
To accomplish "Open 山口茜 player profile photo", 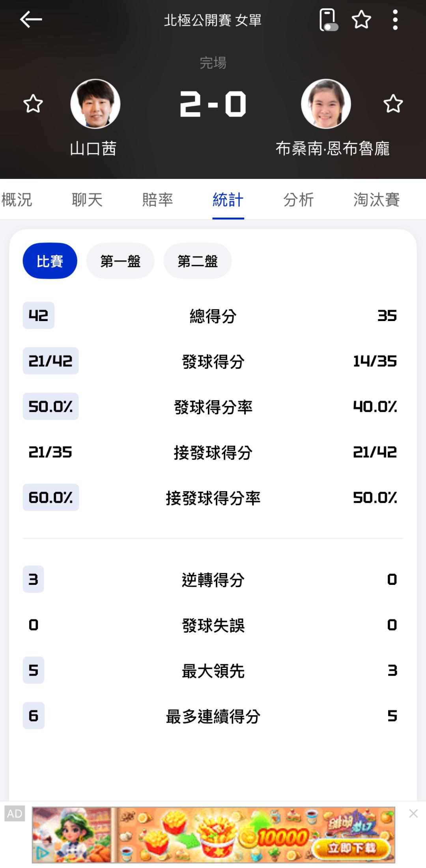I will point(95,104).
